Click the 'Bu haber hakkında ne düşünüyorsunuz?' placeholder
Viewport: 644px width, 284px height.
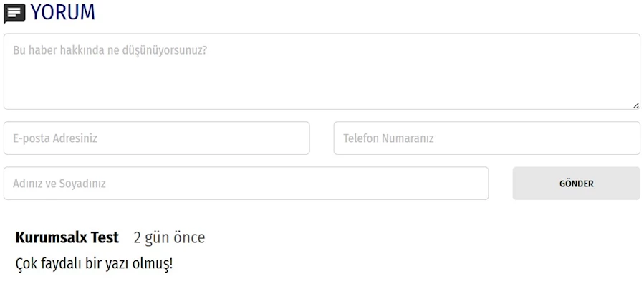110,50
